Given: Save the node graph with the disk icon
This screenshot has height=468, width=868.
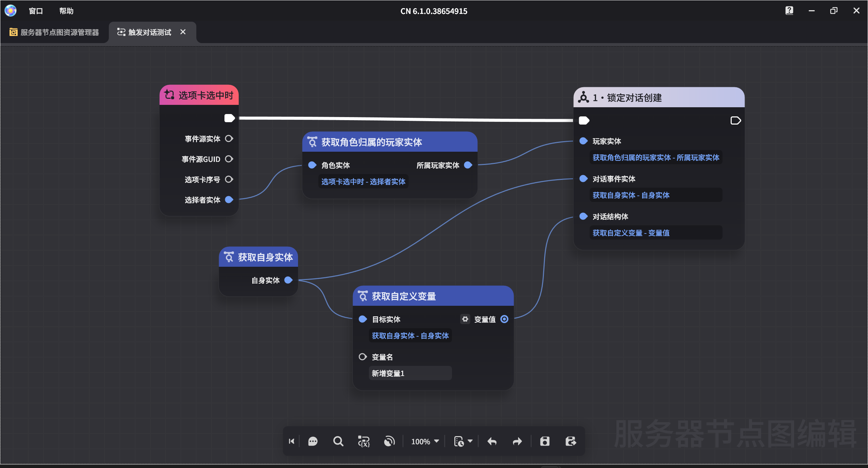Looking at the screenshot, I should [545, 441].
